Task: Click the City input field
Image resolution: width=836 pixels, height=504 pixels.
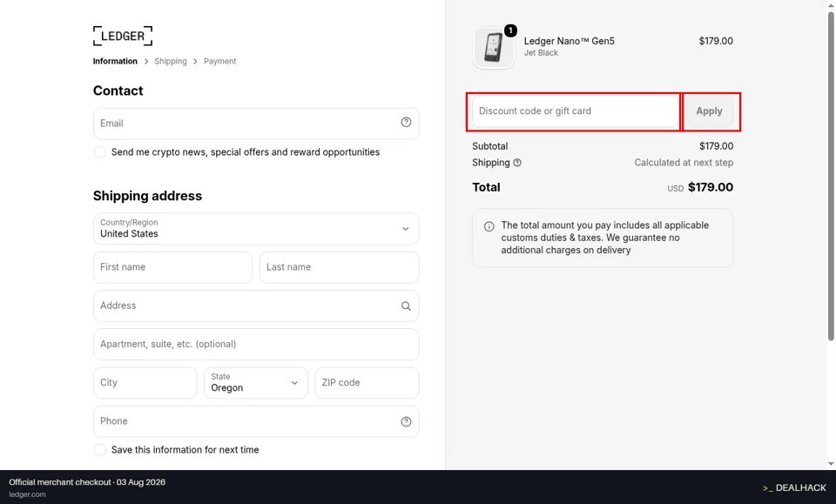Action: coord(145,382)
